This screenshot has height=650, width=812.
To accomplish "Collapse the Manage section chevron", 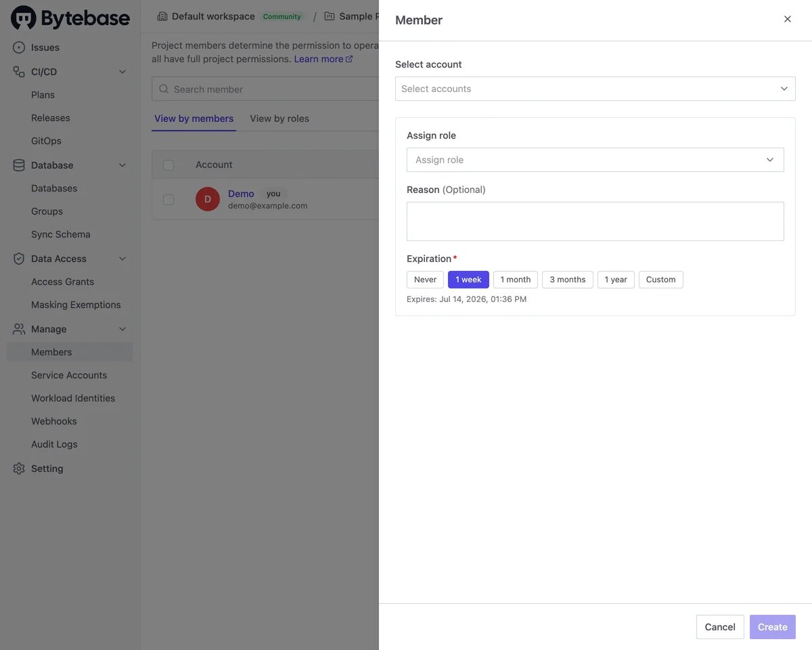I will 122,329.
